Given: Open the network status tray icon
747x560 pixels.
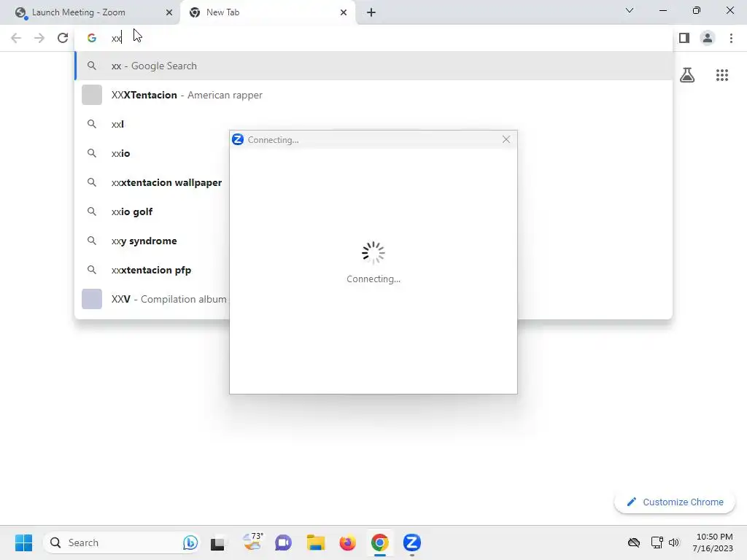Looking at the screenshot, I should tap(657, 542).
